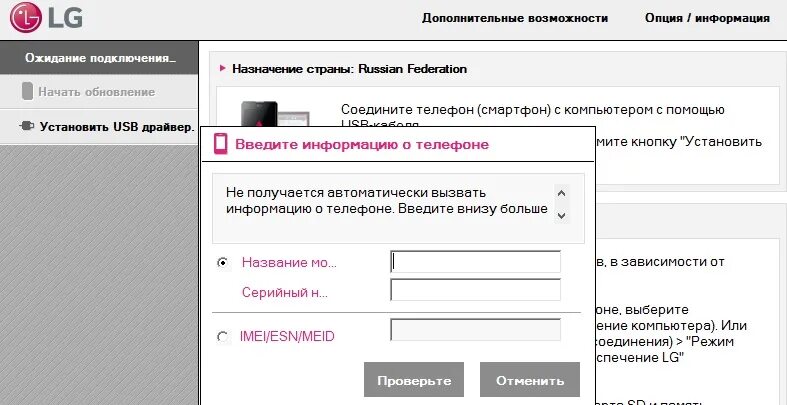Click the IMEI/ESN/MEID input field

point(475,329)
